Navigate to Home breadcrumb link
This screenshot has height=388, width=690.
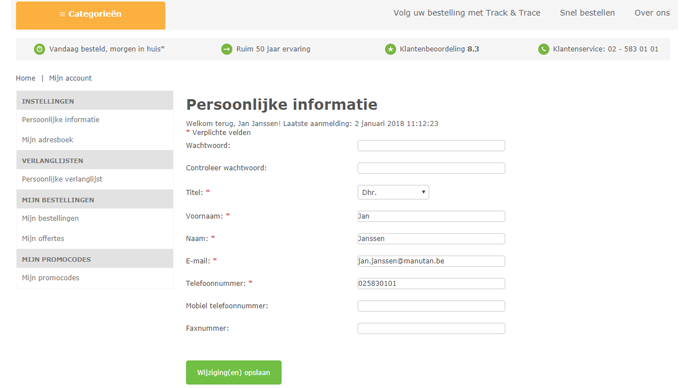(26, 78)
